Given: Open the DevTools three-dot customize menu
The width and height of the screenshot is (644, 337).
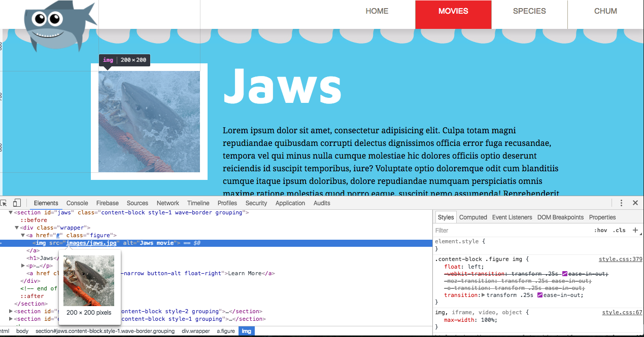Looking at the screenshot, I should pos(621,203).
